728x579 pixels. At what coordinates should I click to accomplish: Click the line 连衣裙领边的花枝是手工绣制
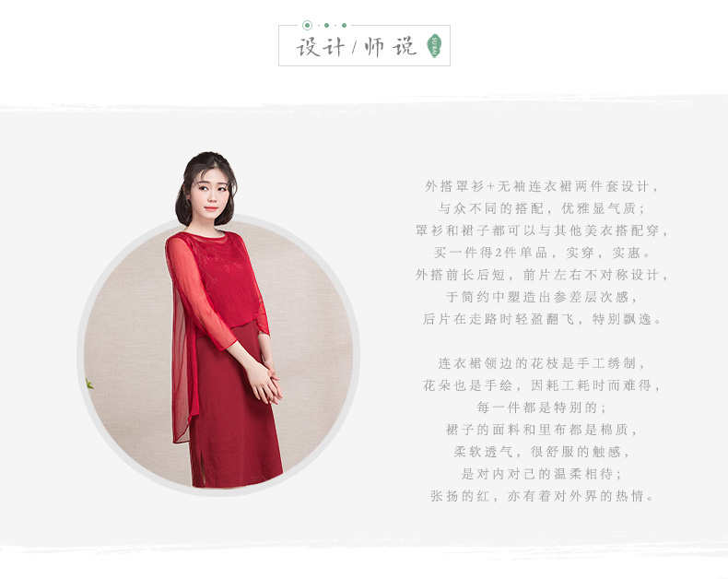pos(541,363)
